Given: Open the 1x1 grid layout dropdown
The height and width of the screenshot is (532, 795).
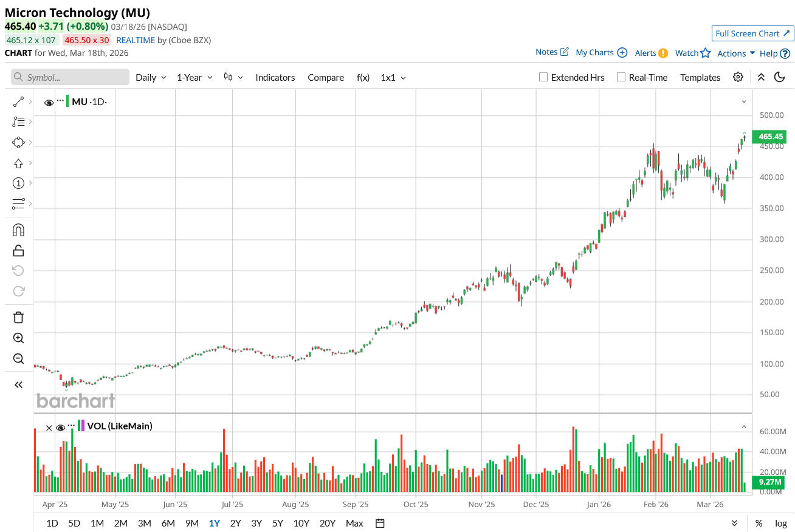Looking at the screenshot, I should point(394,77).
